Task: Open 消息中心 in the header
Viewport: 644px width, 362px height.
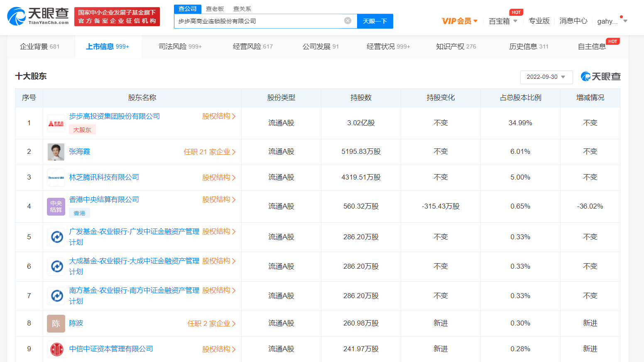Action: (x=573, y=21)
